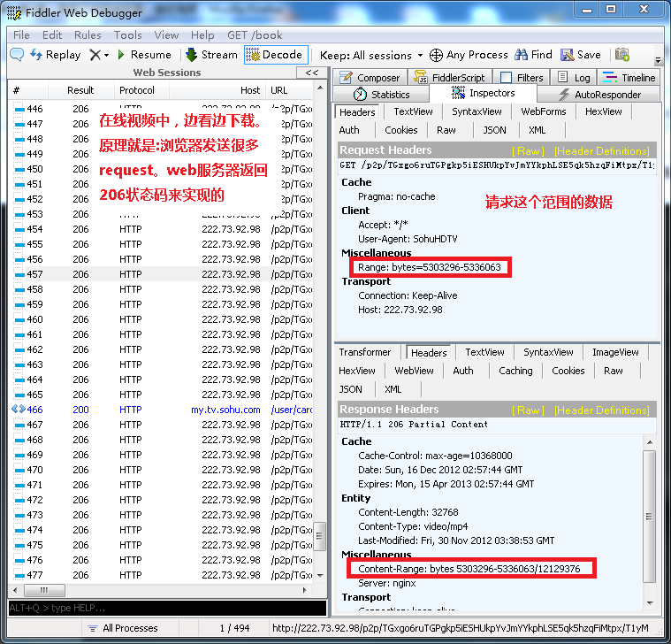The height and width of the screenshot is (644, 671).
Task: Open the Timeline tab
Action: pyautogui.click(x=629, y=78)
